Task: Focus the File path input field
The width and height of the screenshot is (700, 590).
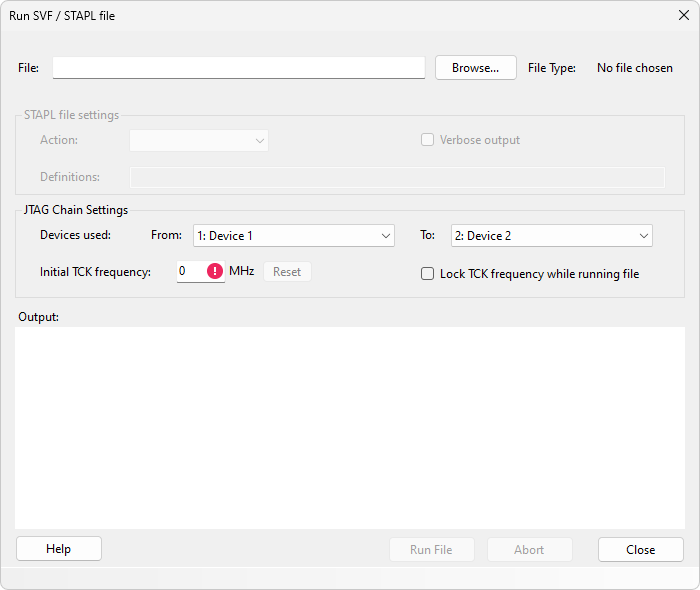Action: 239,68
